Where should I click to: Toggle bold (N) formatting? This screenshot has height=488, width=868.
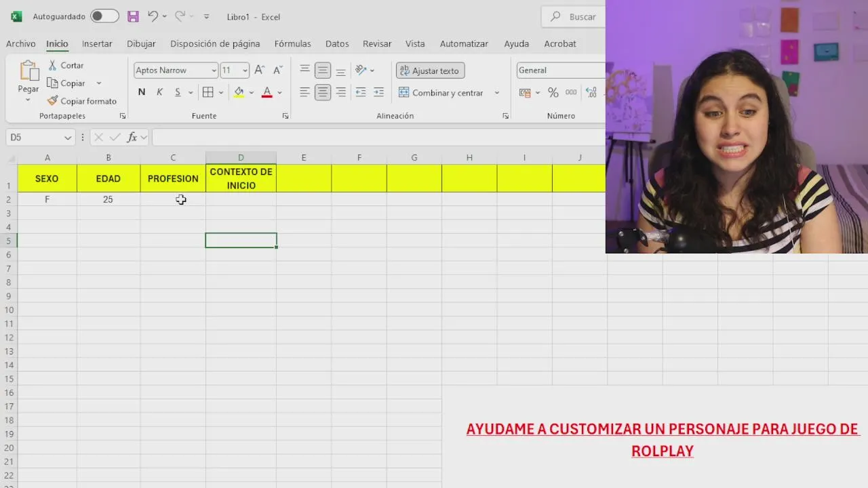tap(142, 92)
